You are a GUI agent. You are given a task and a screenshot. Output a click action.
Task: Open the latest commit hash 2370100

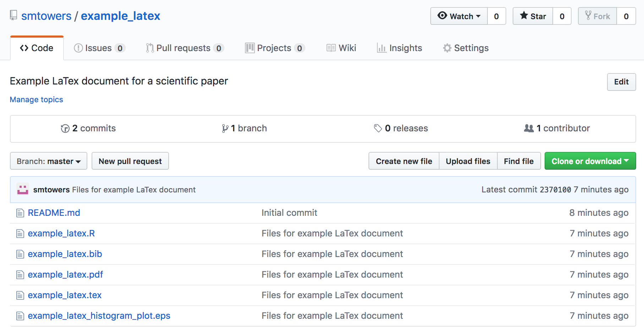pyautogui.click(x=555, y=190)
